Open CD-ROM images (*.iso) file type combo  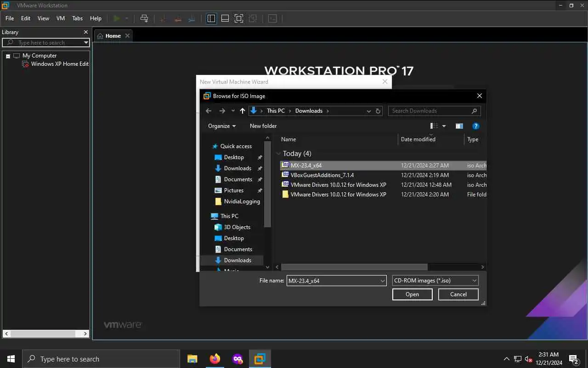point(435,281)
